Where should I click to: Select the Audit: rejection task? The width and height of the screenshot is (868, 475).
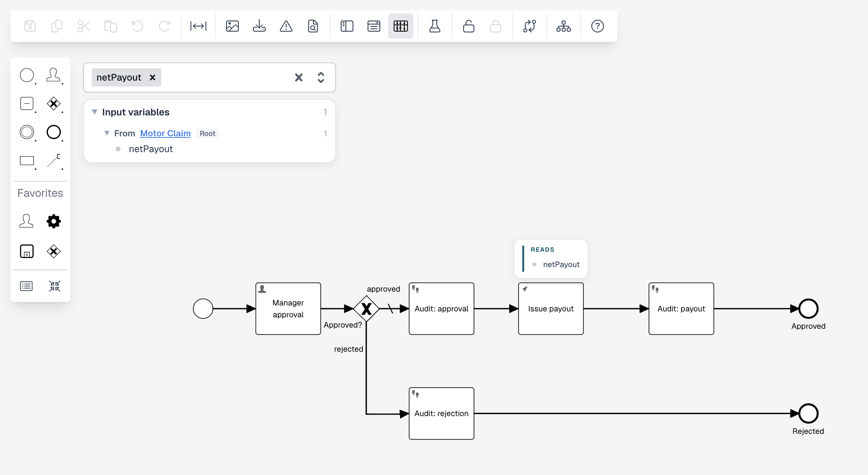(442, 413)
